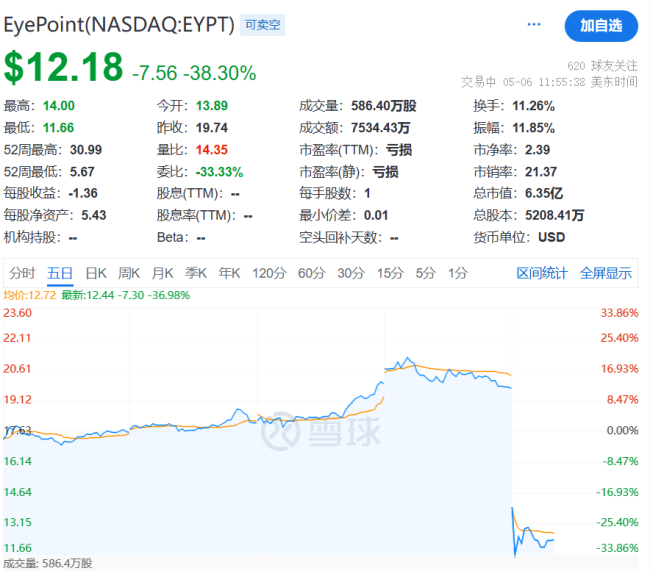Viewport: 650px width, 571px height.
Task: Click the 23.60 price axis label
Action: click(17, 313)
